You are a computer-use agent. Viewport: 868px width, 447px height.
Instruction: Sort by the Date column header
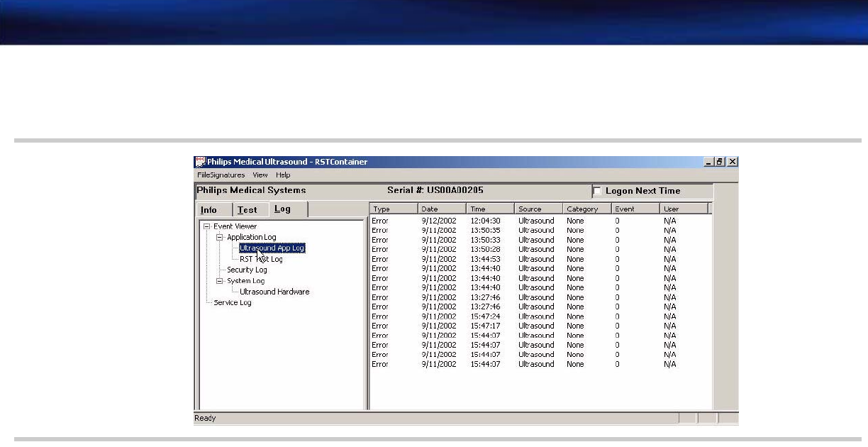pyautogui.click(x=442, y=209)
